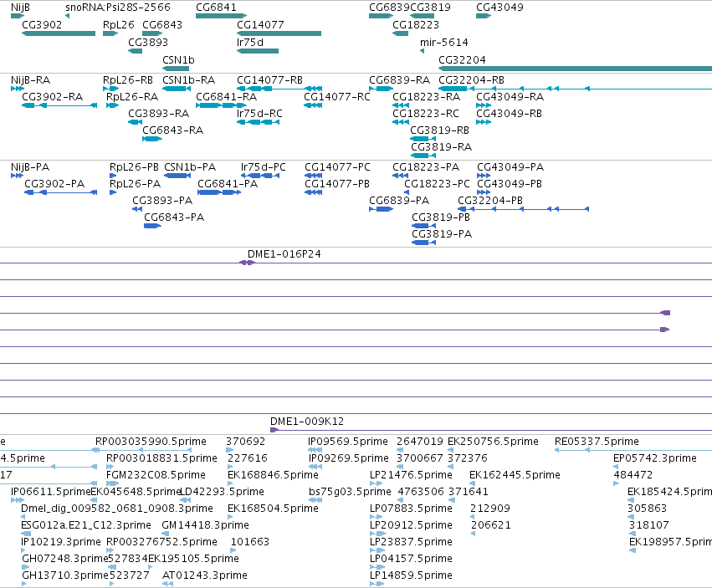
Task: Click EST EK250756.5prime
Action: 450,450
